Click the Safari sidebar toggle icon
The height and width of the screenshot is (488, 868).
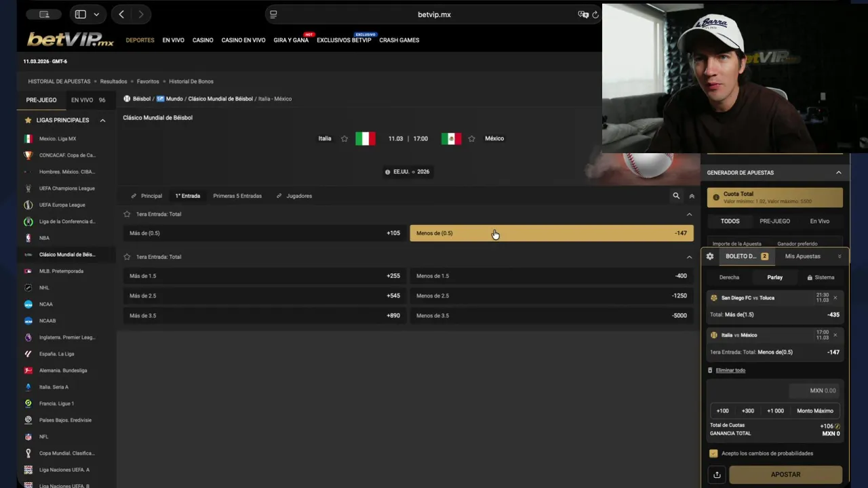(x=81, y=14)
